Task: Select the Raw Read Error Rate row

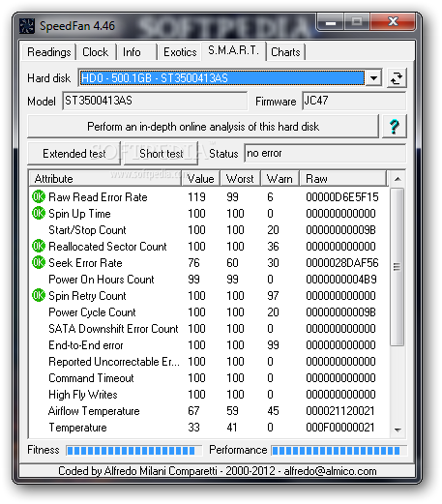Action: [x=209, y=197]
